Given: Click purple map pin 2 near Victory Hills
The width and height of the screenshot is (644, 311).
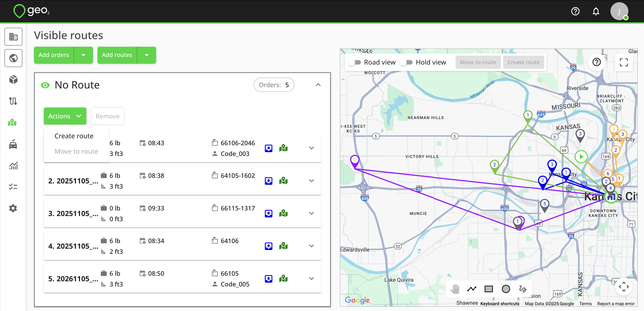Looking at the screenshot, I should (354, 162).
